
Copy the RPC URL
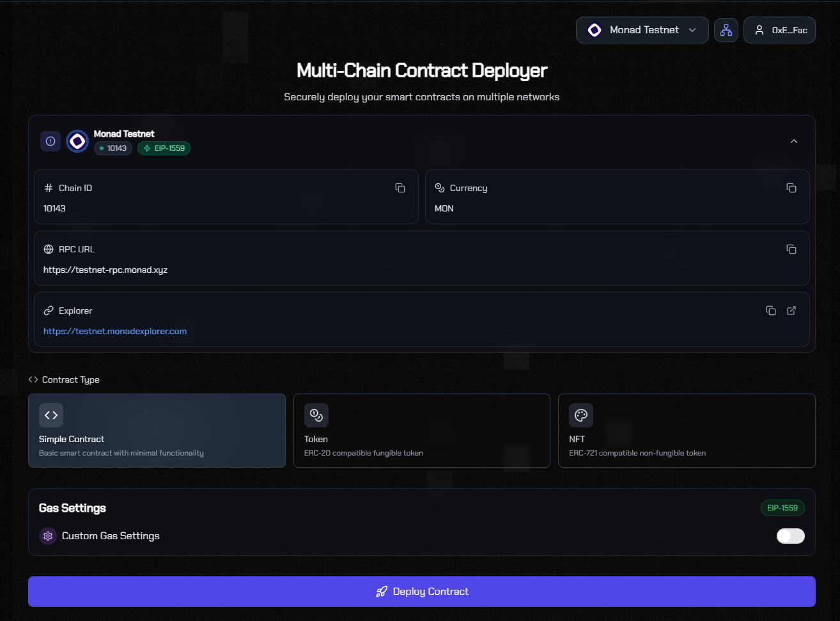[x=791, y=249]
